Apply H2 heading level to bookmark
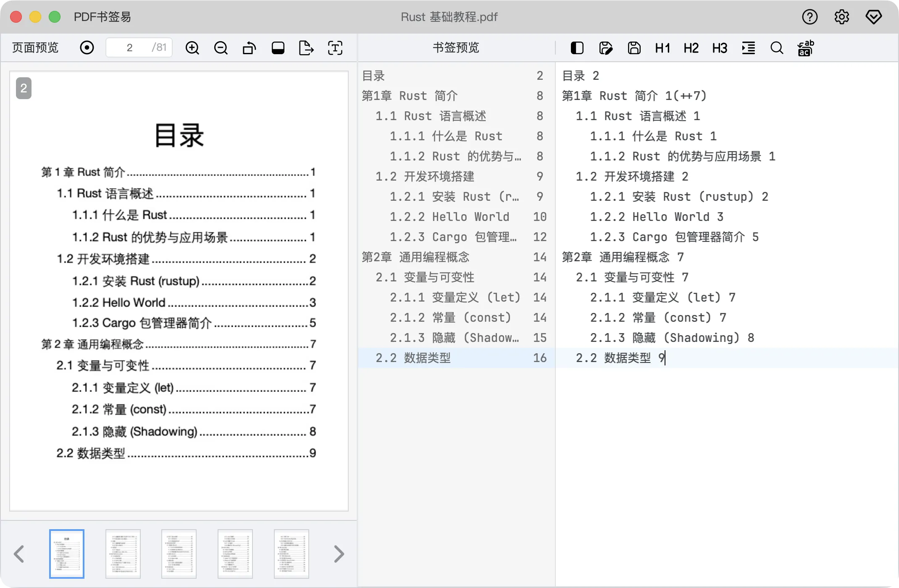The image size is (899, 588). 690,47
